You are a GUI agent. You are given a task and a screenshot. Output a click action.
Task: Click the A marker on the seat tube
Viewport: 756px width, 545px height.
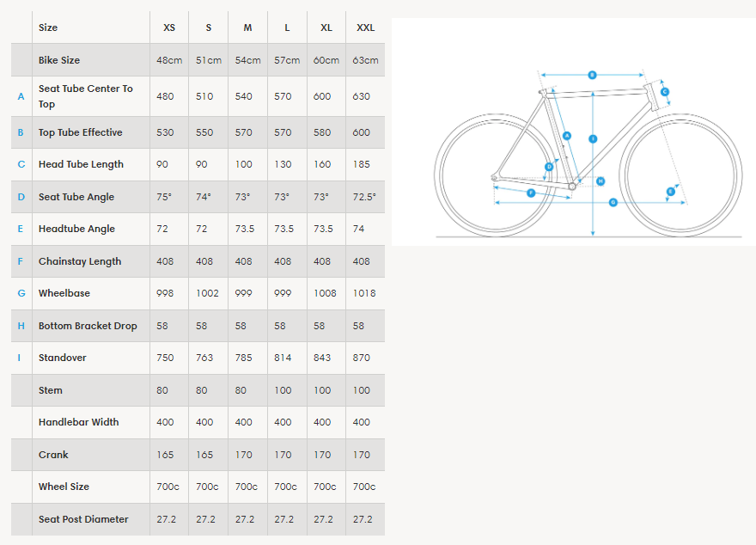point(567,135)
